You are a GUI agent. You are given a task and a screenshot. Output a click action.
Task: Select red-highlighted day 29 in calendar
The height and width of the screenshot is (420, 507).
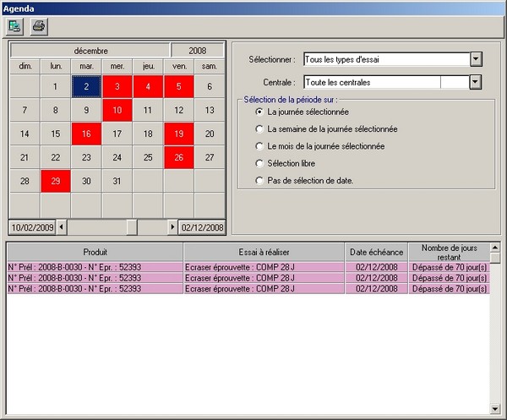point(55,182)
